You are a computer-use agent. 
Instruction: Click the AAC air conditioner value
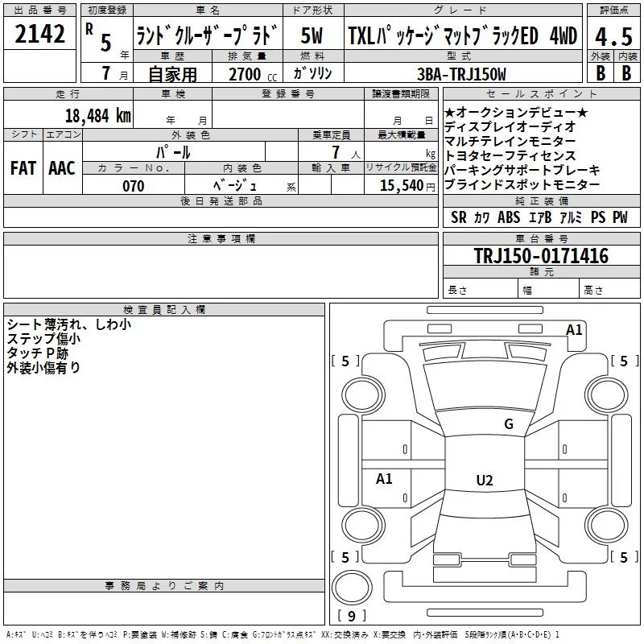pos(62,168)
